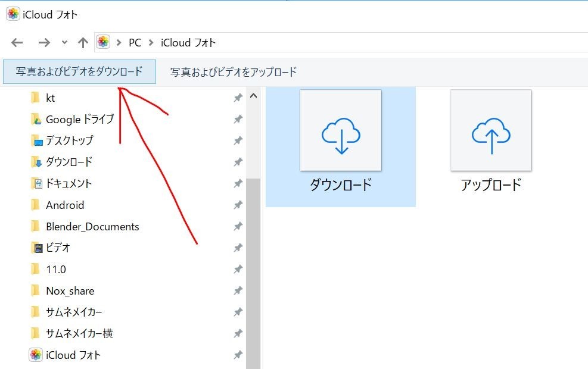Click the pin icon beside kt
This screenshot has width=588, height=369.
point(238,98)
